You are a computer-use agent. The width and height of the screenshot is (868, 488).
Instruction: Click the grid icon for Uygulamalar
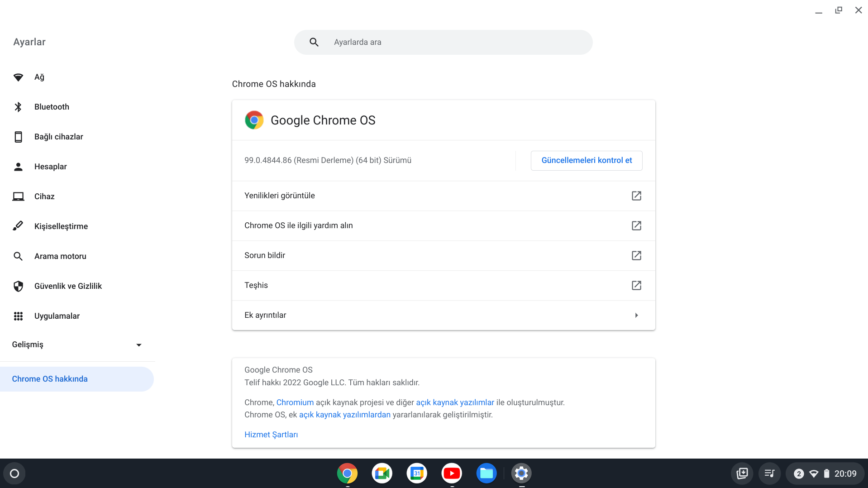coord(18,316)
